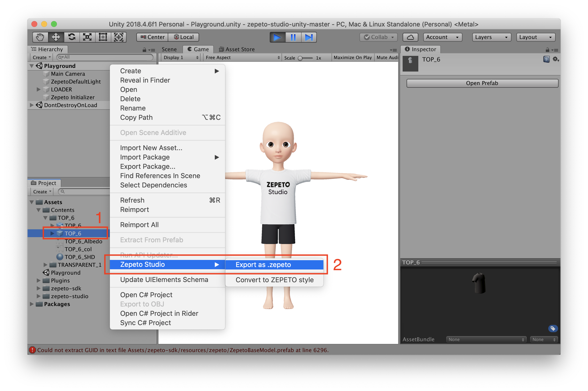
Task: Open the cloud Services button
Action: point(410,37)
